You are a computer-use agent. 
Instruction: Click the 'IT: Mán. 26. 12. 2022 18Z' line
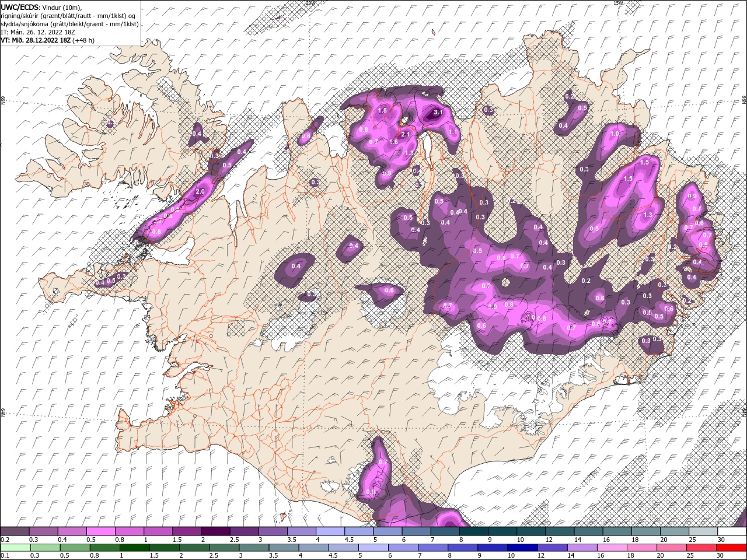click(37, 32)
